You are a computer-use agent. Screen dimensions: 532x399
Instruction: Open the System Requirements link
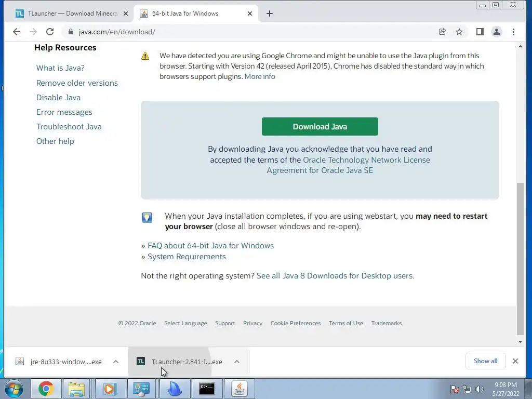(x=187, y=257)
